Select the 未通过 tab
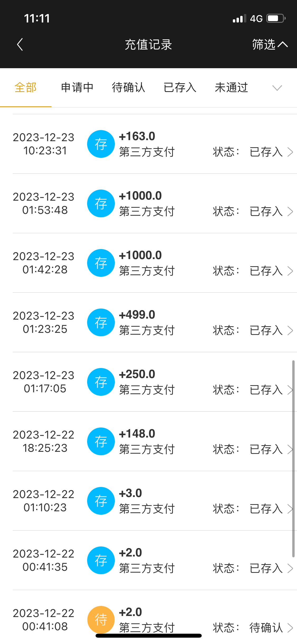Image resolution: width=297 pixels, height=644 pixels. point(232,88)
